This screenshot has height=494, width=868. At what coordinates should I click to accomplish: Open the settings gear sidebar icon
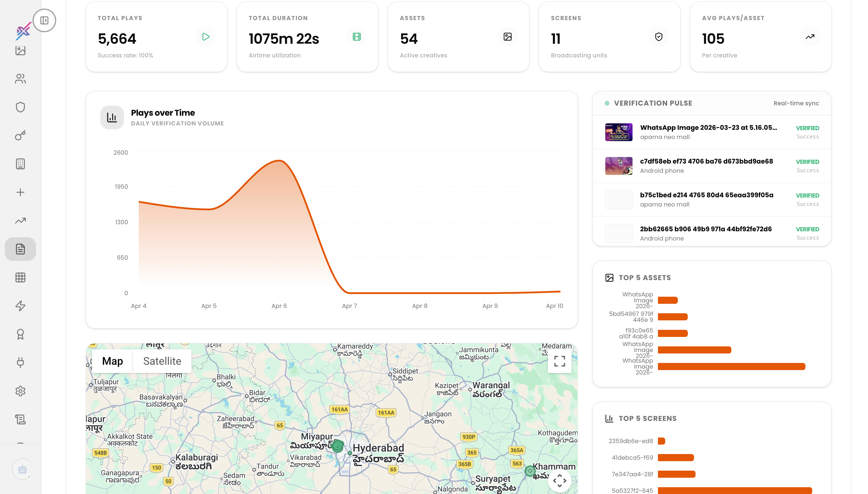click(x=20, y=391)
